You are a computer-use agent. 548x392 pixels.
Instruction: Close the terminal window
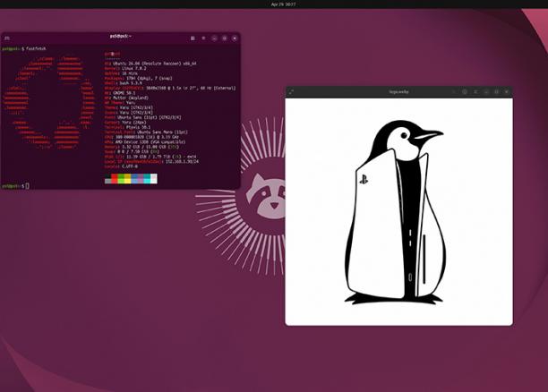[x=235, y=38]
